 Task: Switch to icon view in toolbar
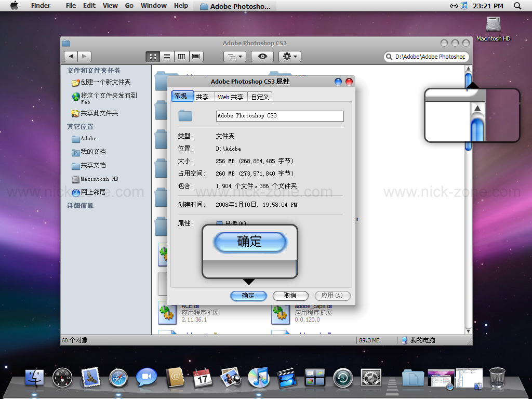pos(153,57)
